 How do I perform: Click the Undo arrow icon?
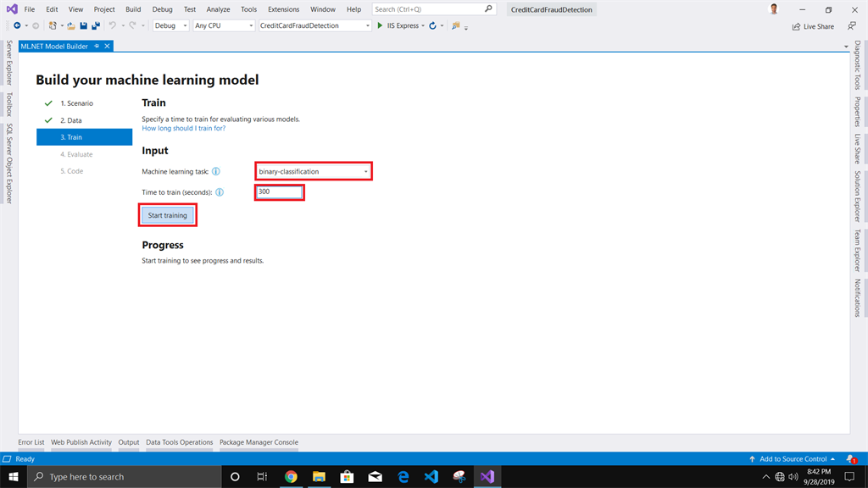113,25
